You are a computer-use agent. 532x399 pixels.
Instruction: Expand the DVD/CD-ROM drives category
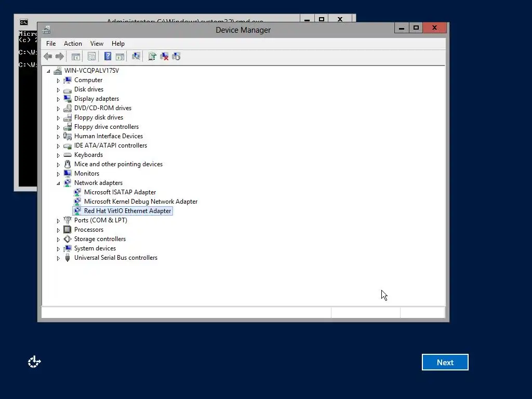pos(58,109)
